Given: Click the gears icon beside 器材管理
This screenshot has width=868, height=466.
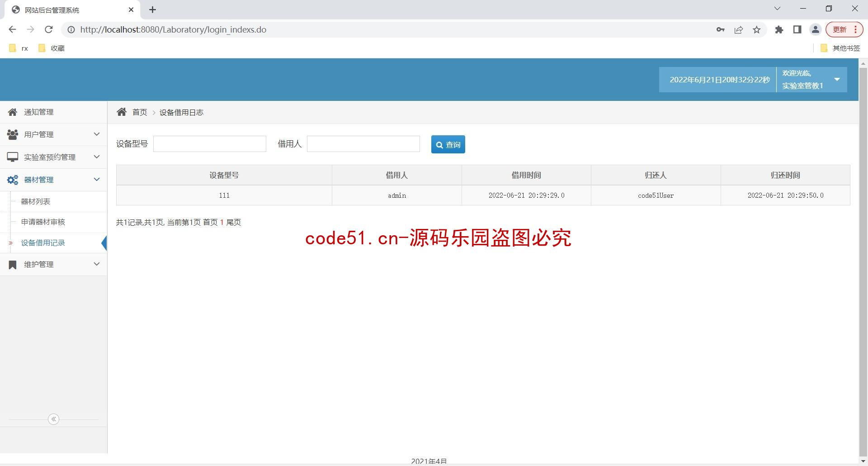Looking at the screenshot, I should 13,180.
